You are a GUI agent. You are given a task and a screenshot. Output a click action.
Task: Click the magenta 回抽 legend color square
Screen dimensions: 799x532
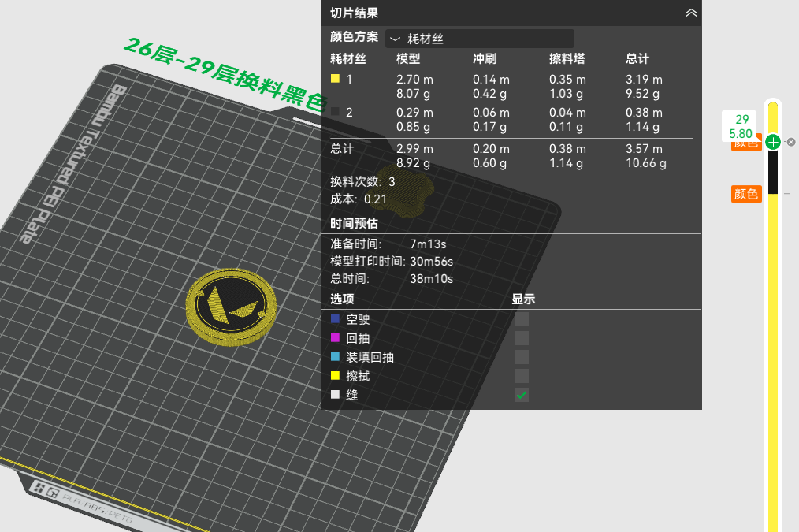coord(336,338)
